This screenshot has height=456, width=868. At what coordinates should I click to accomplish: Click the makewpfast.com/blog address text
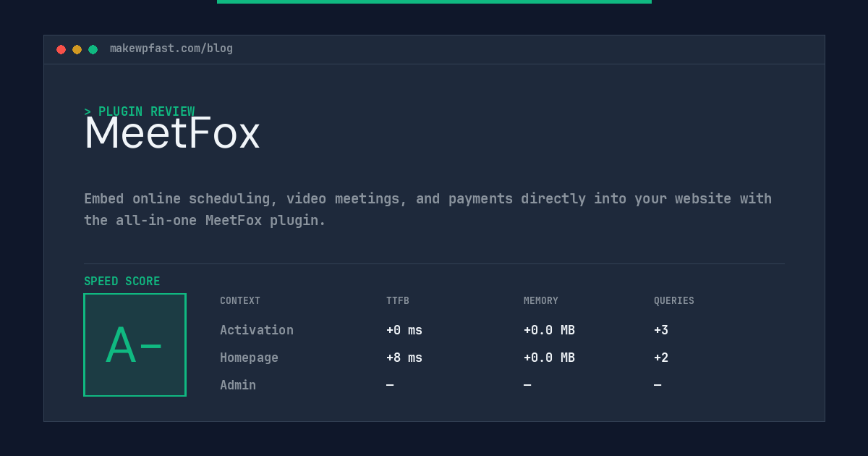[x=171, y=48]
